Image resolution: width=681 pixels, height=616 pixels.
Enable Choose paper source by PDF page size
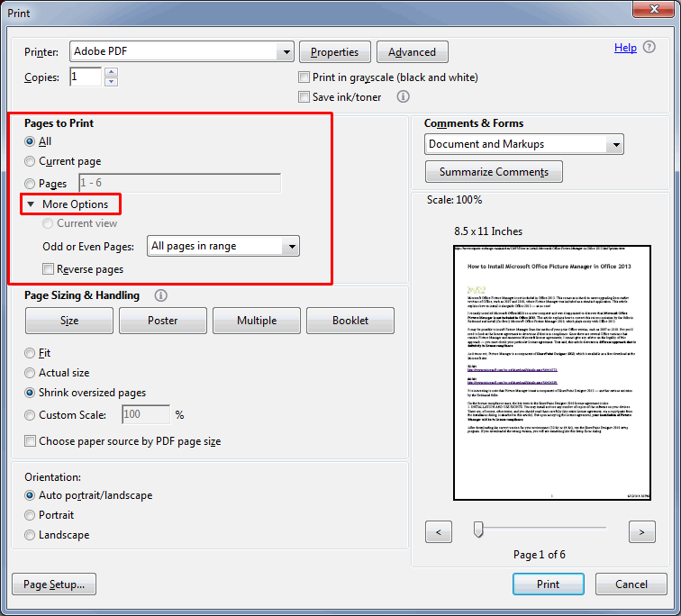(30, 441)
